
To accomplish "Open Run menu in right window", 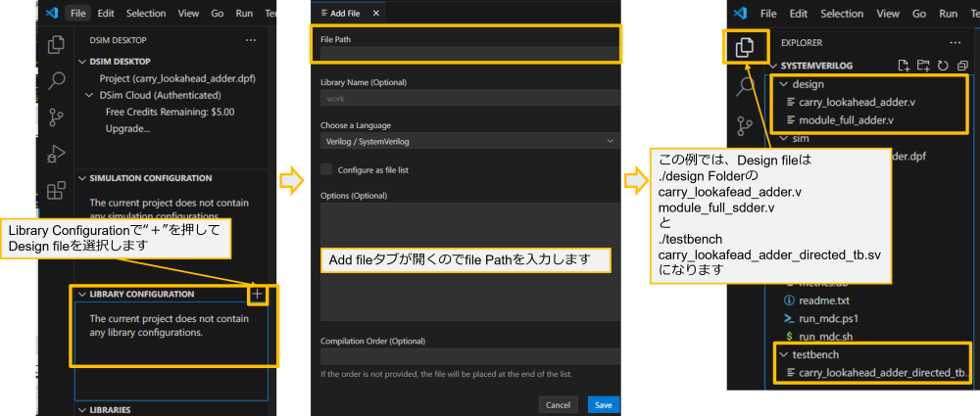I will (948, 13).
